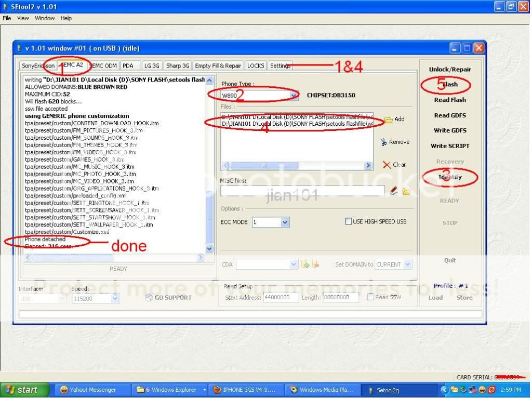Open the Help menu
Screen dimensions: 532x398
coord(66,18)
